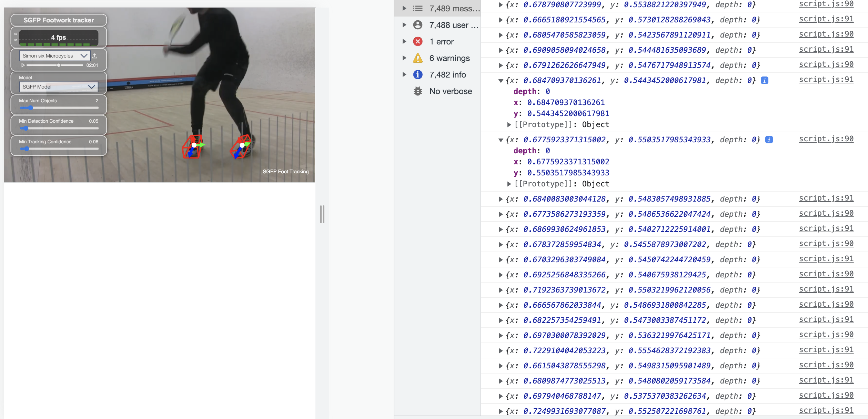
Task: Click the panel resize divider handle
Action: tap(322, 214)
